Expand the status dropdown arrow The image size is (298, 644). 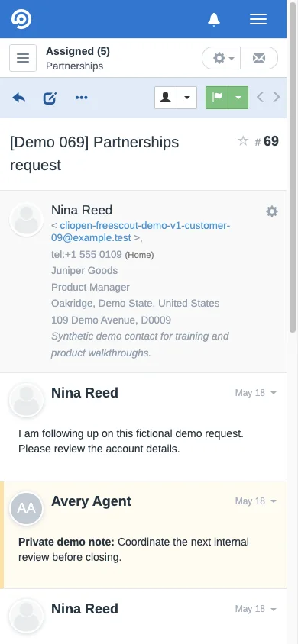click(x=238, y=98)
